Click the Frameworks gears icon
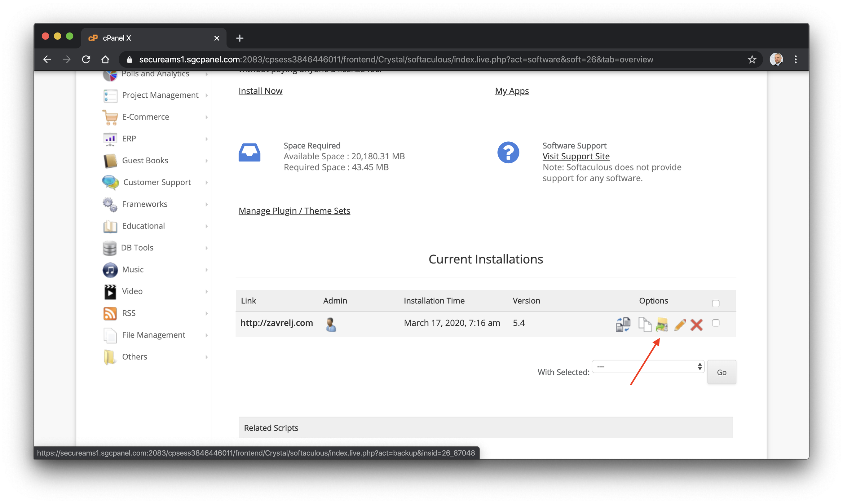The image size is (843, 504). pyautogui.click(x=110, y=204)
